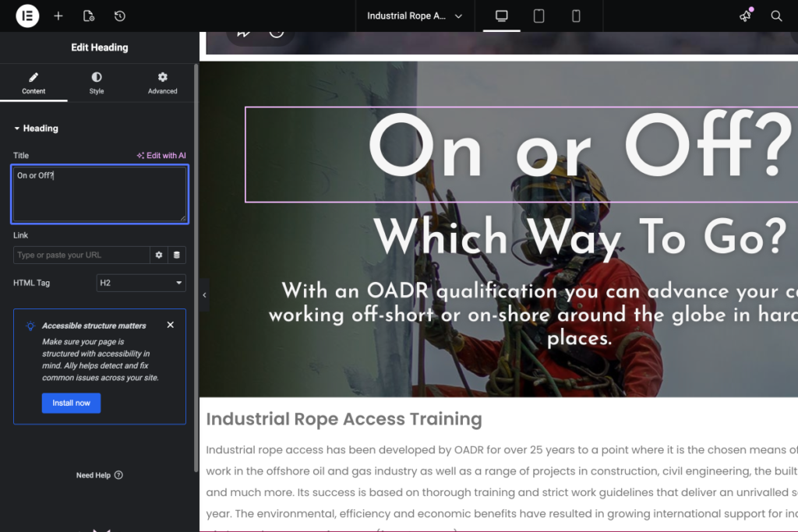The image size is (798, 532).
Task: Select the Content tab
Action: coord(34,83)
